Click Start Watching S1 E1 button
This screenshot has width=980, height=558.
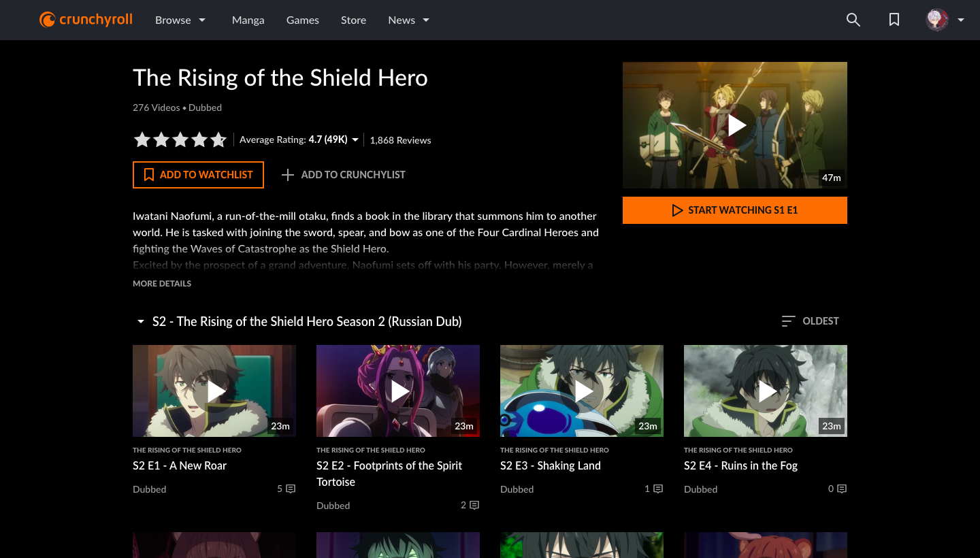click(x=735, y=210)
